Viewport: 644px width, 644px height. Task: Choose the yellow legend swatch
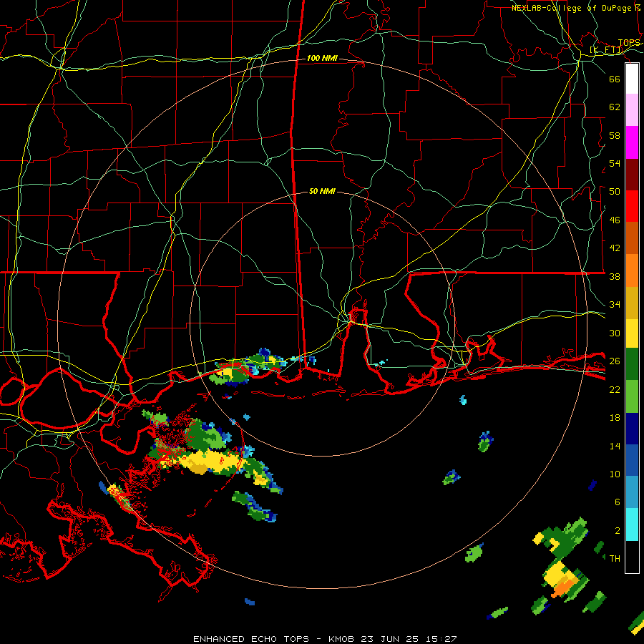coord(632,333)
